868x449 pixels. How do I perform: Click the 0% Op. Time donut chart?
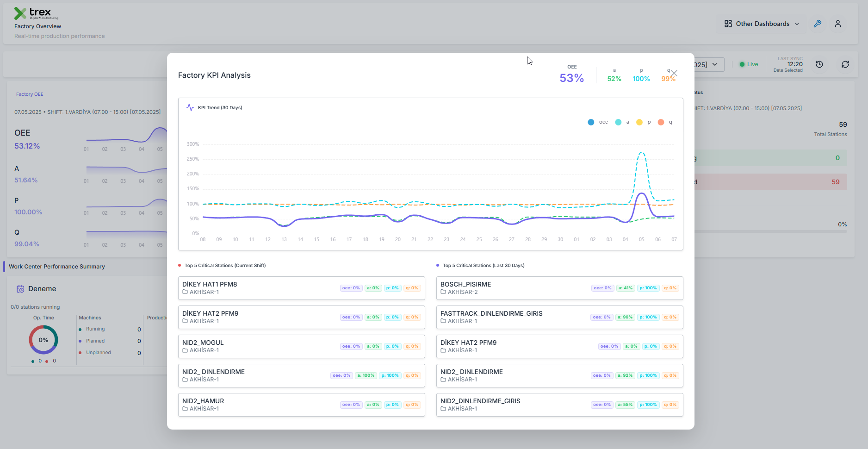[43, 340]
